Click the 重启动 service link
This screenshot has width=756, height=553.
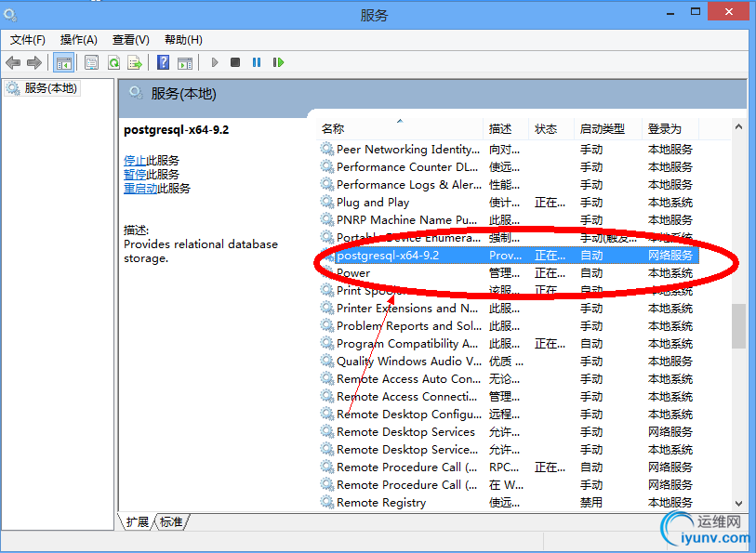(x=140, y=189)
